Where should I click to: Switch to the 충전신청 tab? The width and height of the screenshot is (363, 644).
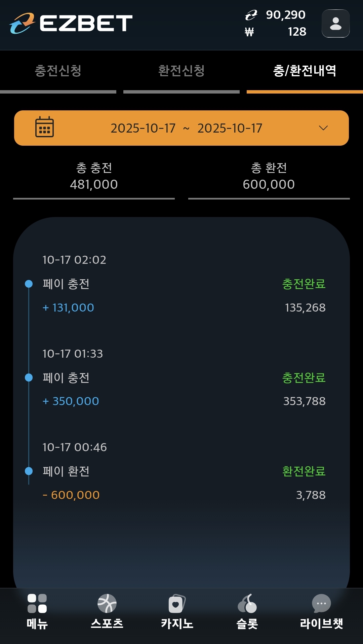[58, 71]
